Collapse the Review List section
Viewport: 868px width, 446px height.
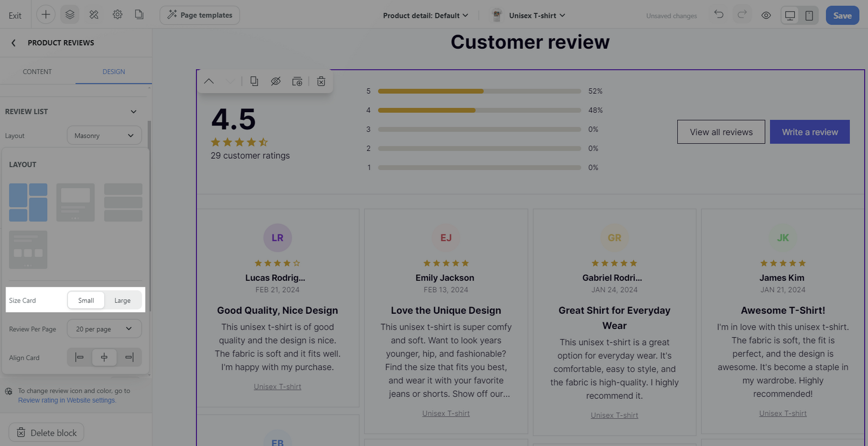tap(133, 112)
